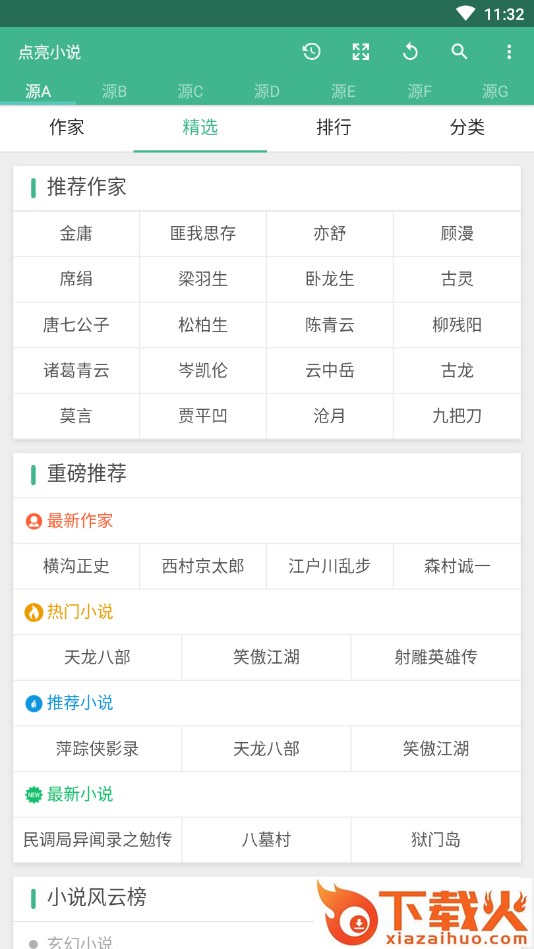
Task: Switch to 源E source tab
Action: point(343,91)
